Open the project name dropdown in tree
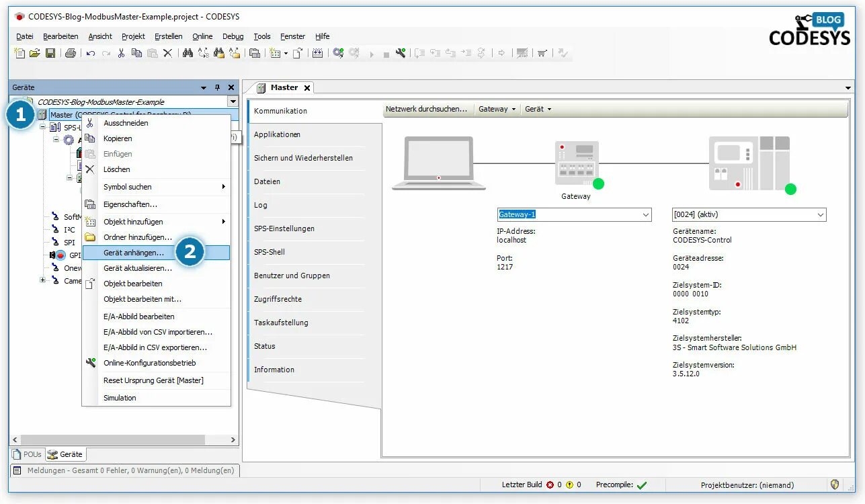Screen dimensions: 865x504 click(x=233, y=101)
